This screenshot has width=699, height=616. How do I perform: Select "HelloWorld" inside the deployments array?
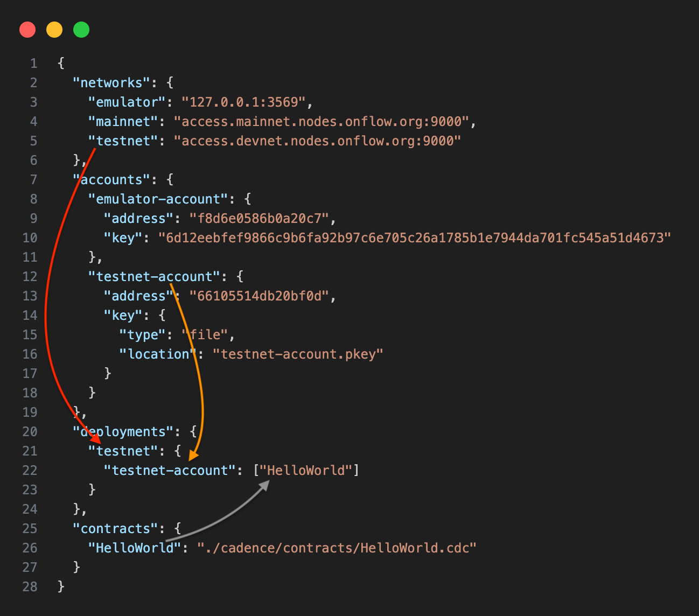[x=306, y=471]
